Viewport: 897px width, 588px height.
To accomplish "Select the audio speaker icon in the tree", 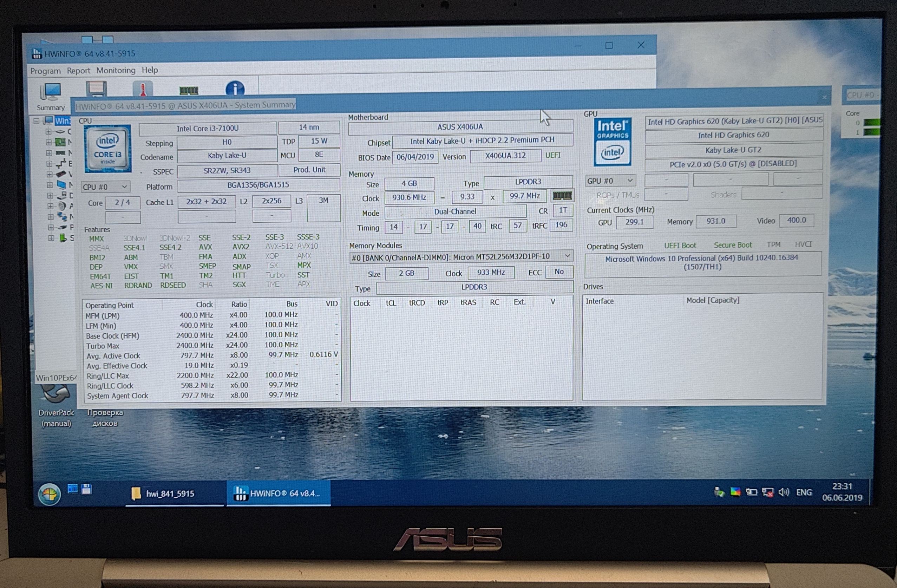I will point(62,206).
